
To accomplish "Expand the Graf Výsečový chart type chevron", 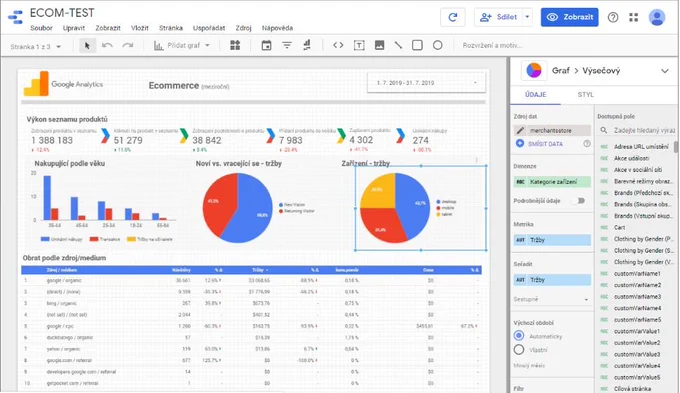I will coord(665,71).
